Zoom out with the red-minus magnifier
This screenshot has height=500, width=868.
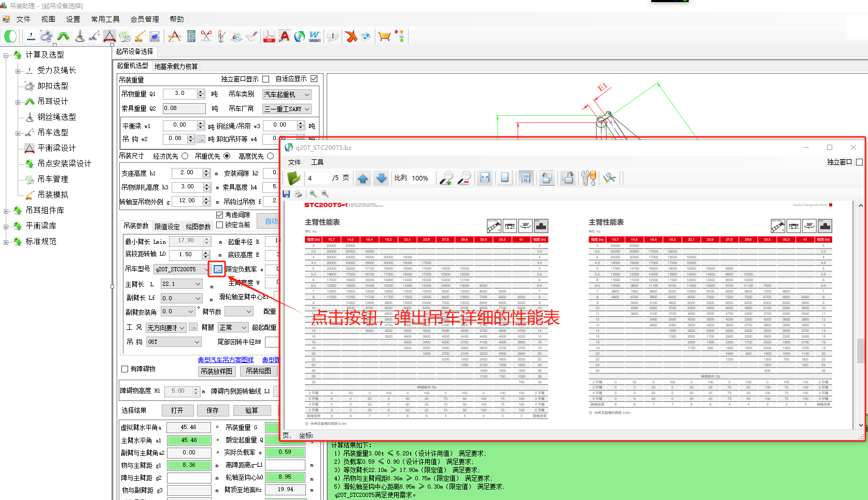[x=464, y=178]
